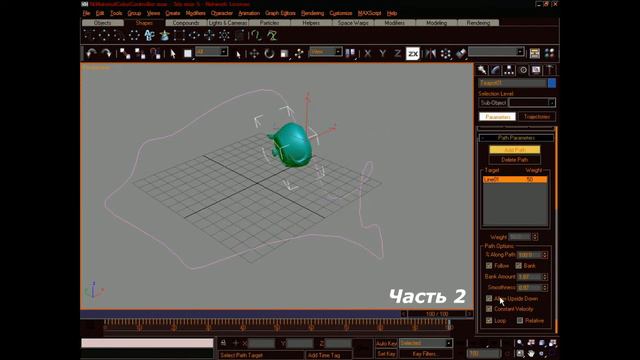Click the Array tool icon
640x360 pixels.
click(x=446, y=53)
